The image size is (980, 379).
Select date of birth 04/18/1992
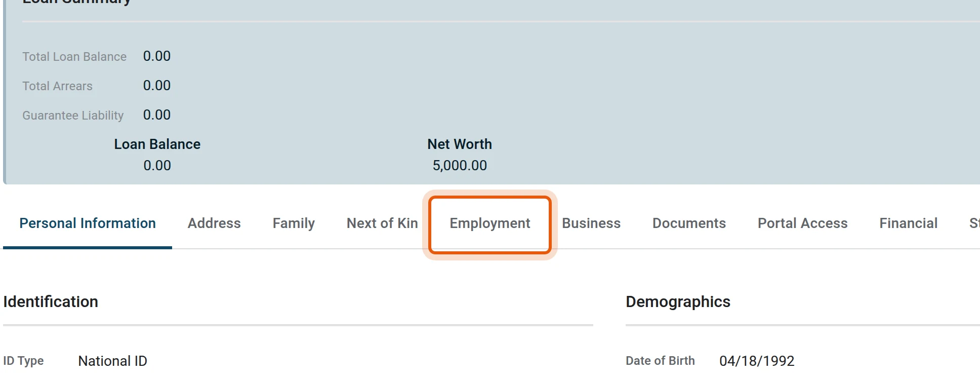point(757,361)
